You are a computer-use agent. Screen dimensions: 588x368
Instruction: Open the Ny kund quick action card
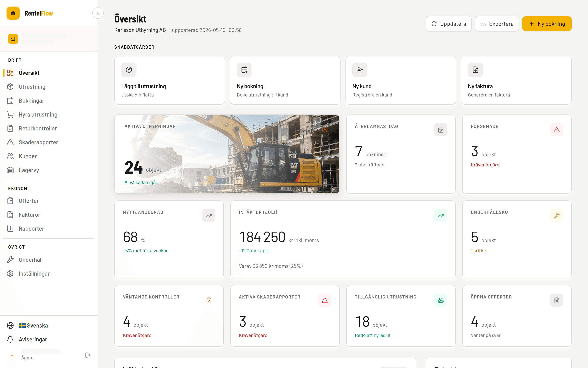(401, 80)
